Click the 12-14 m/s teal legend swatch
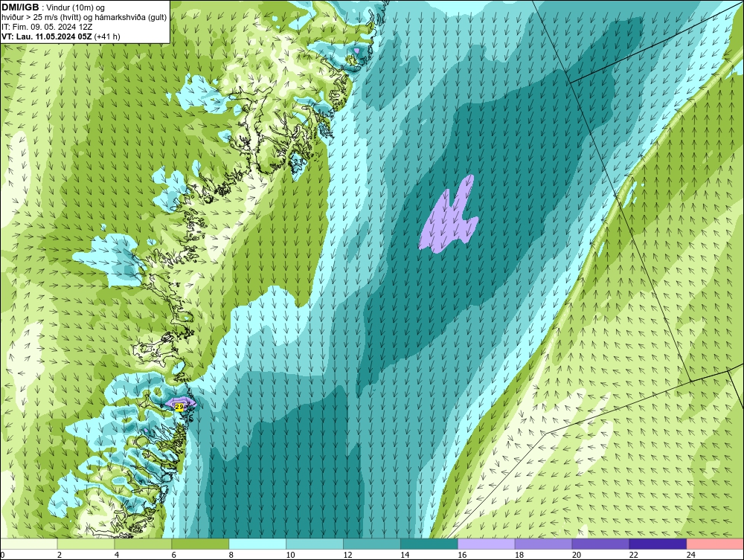This screenshot has height=560, width=744. click(371, 544)
